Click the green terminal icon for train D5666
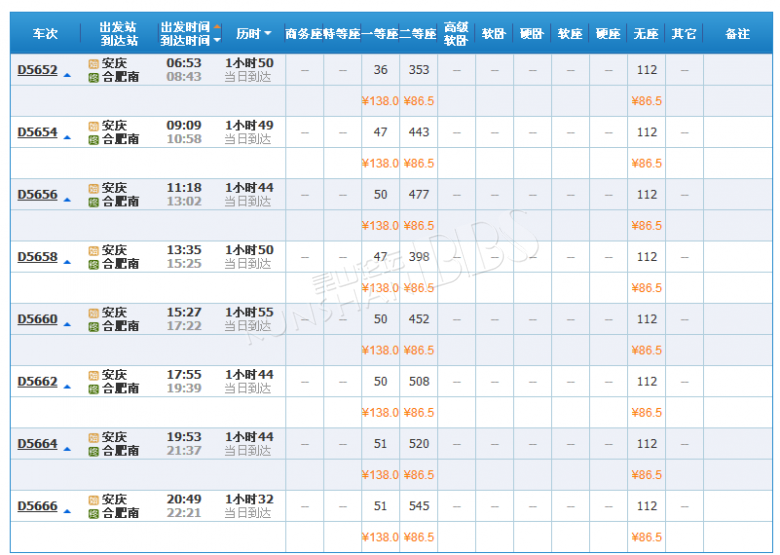 click(x=94, y=513)
